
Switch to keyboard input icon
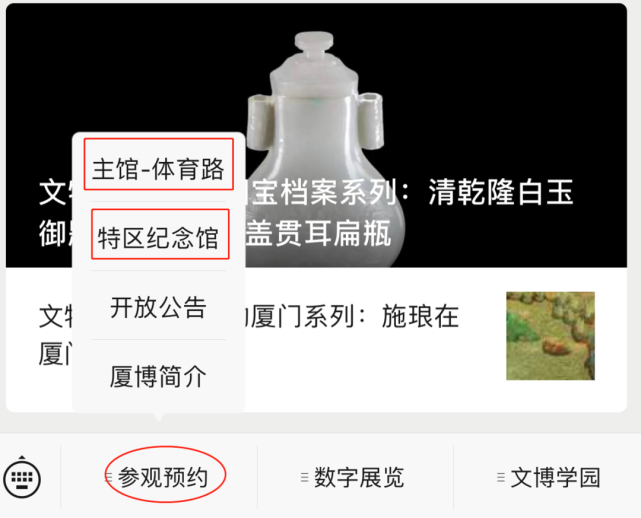[x=22, y=478]
